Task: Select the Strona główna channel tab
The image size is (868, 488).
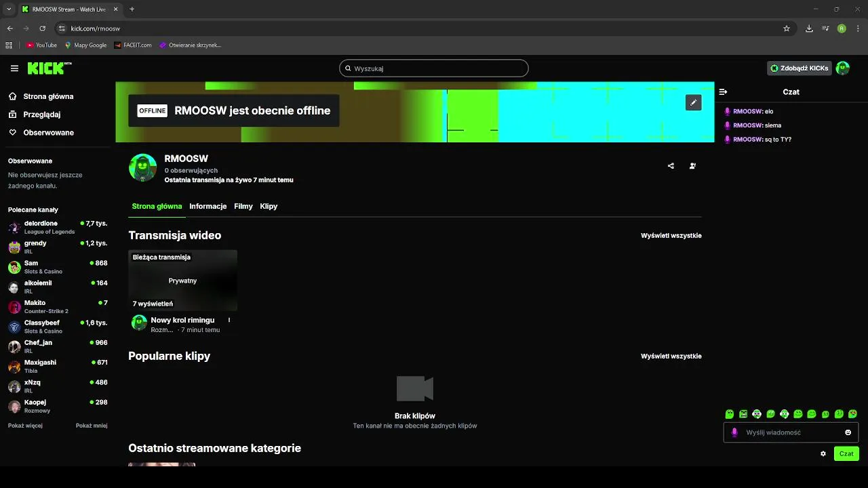Action: pyautogui.click(x=157, y=206)
